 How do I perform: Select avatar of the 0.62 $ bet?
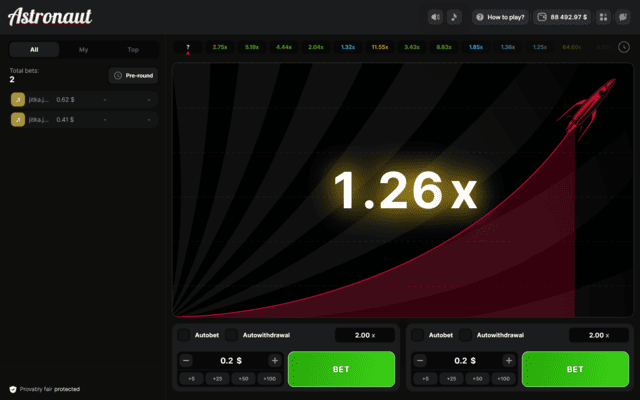click(x=18, y=100)
